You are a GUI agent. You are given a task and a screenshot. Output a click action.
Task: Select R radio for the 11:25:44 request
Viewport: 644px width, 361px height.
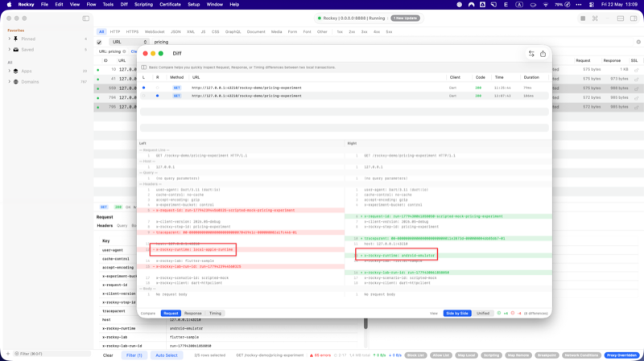tap(157, 88)
